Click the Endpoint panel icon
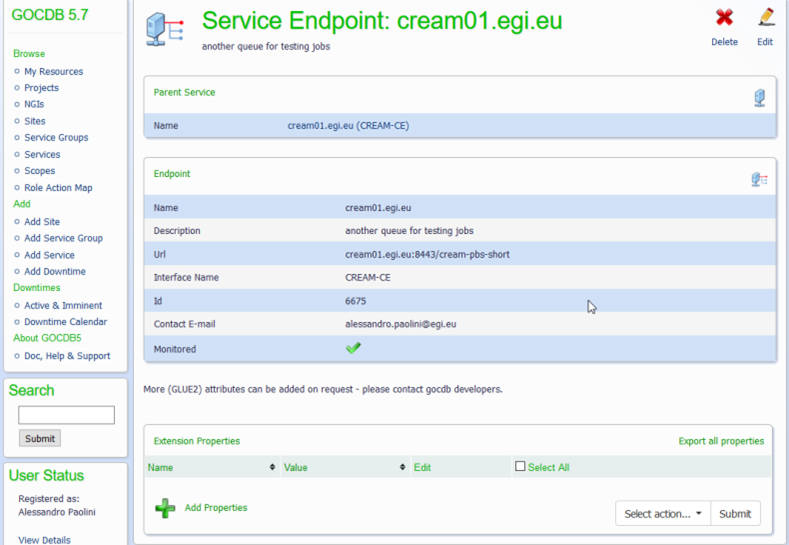This screenshot has height=545, width=789. click(759, 179)
